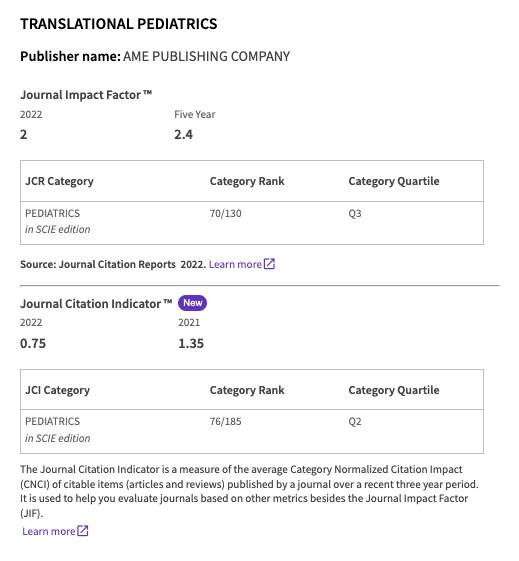Click the Journal Citation Indicator heading
Viewport: 519px width, 561px height.
(96, 304)
